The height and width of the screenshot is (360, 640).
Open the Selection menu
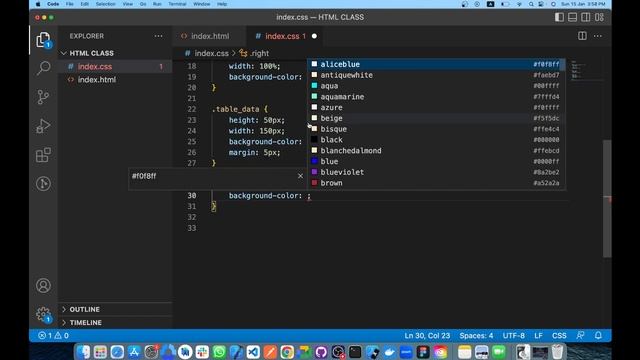click(x=105, y=4)
